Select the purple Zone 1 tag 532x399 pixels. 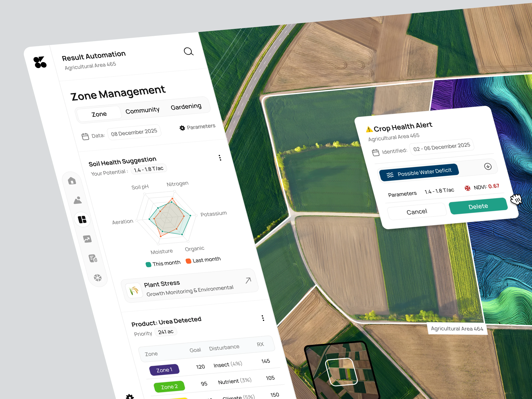coord(164,370)
